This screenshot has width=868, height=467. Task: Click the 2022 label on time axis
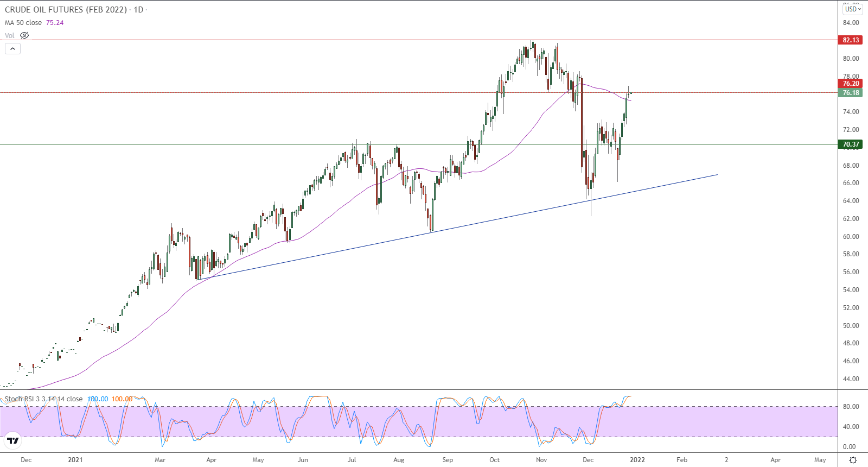(637, 460)
